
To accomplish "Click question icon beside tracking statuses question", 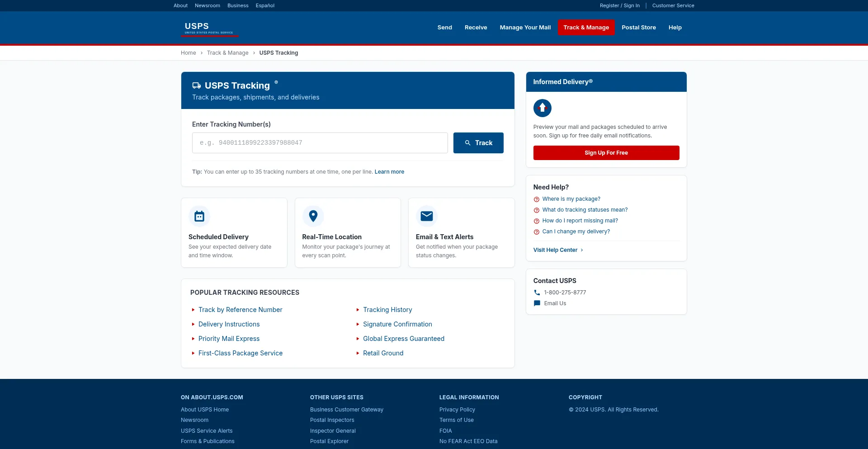I will (x=537, y=210).
